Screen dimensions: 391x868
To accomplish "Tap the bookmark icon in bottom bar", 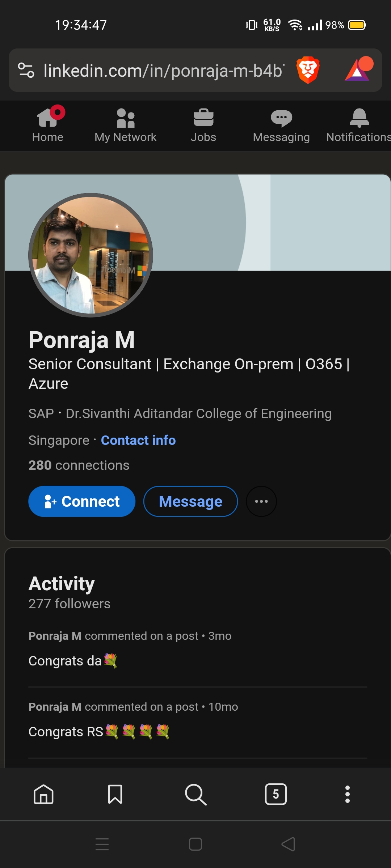I will click(115, 794).
